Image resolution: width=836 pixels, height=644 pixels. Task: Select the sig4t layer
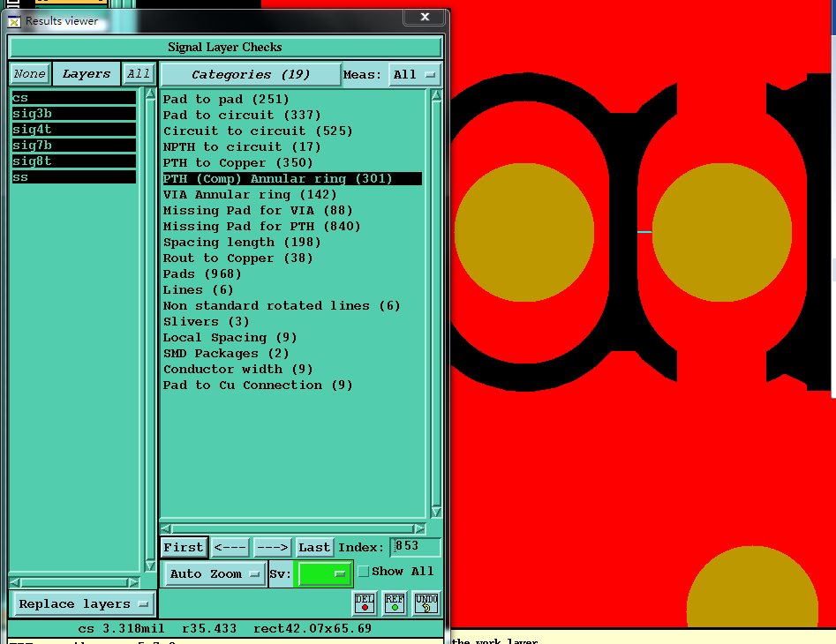click(73, 130)
